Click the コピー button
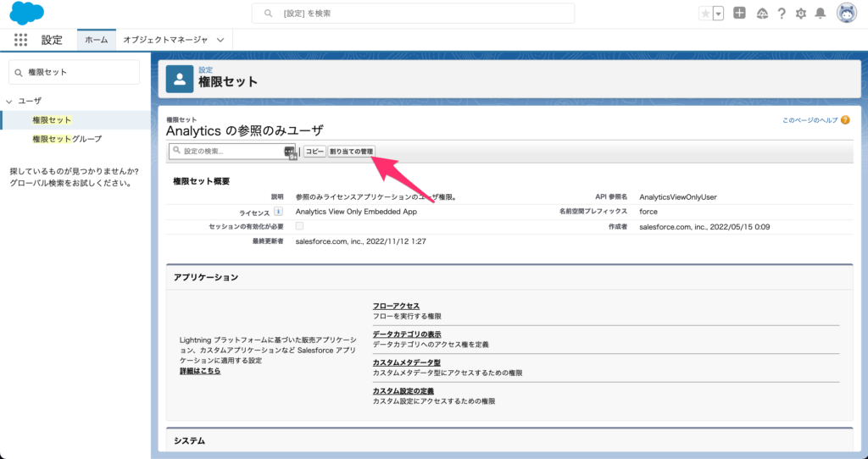This screenshot has height=459, width=868. (x=314, y=152)
